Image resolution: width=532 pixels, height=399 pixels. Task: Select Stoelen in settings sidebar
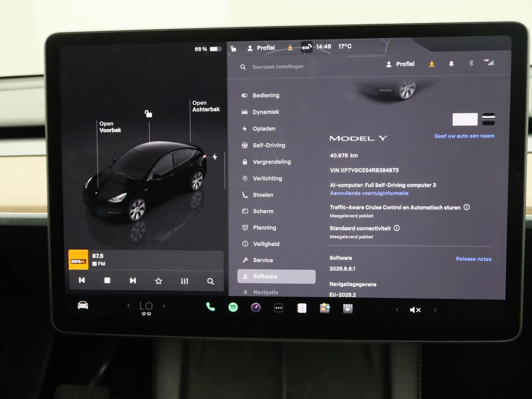coord(257,195)
